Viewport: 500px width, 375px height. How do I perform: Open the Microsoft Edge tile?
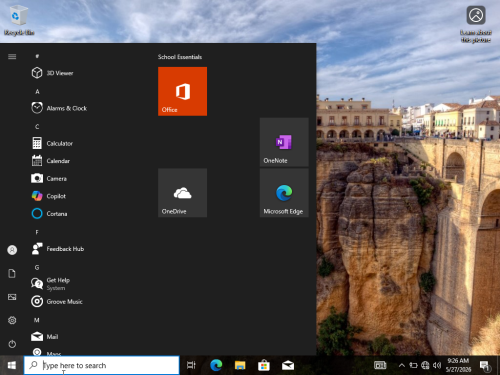click(284, 193)
